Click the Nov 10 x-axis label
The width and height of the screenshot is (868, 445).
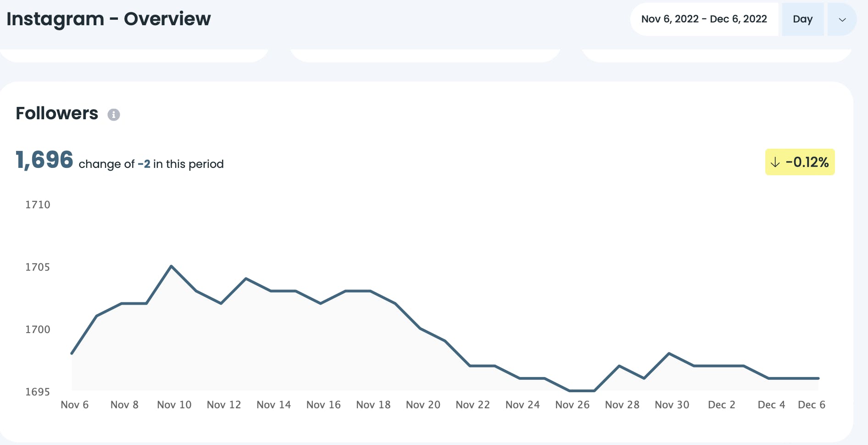coord(174,405)
